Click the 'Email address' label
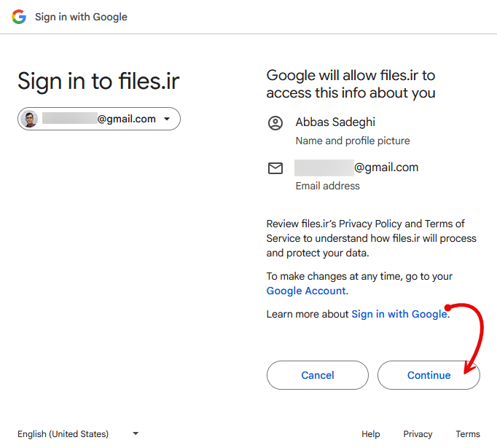Screen dimensions: 497x448 click(x=327, y=186)
